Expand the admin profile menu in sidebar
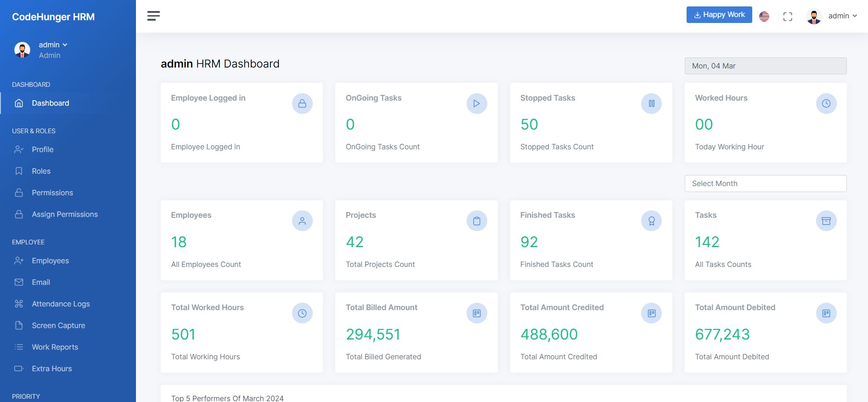Screen dimensions: 868x402 (53, 45)
